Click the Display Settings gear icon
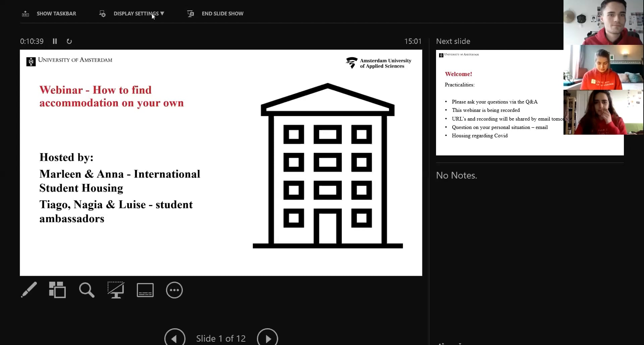 tap(102, 14)
